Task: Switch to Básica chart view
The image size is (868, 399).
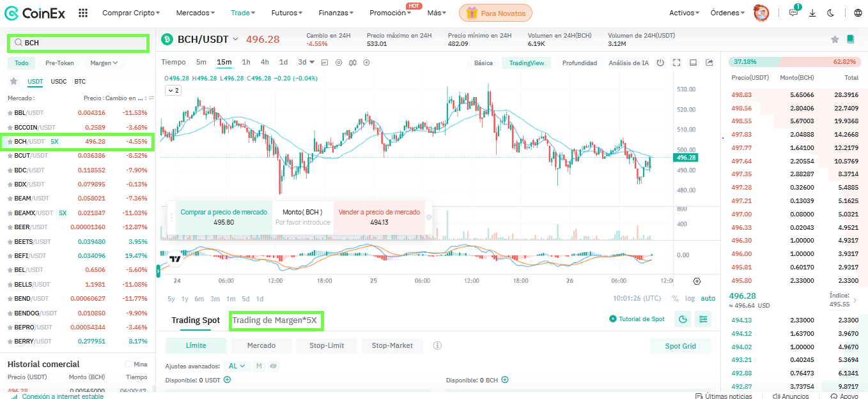Action: pyautogui.click(x=483, y=63)
